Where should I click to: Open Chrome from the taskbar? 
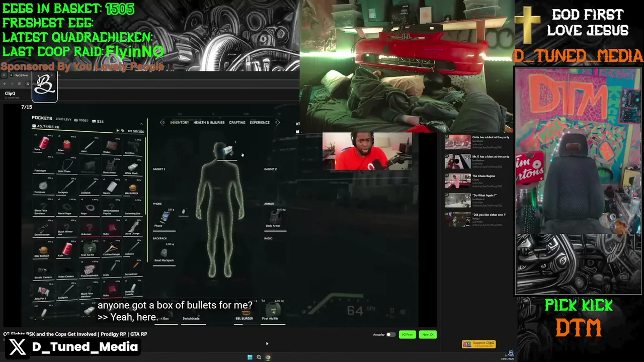[268, 357]
